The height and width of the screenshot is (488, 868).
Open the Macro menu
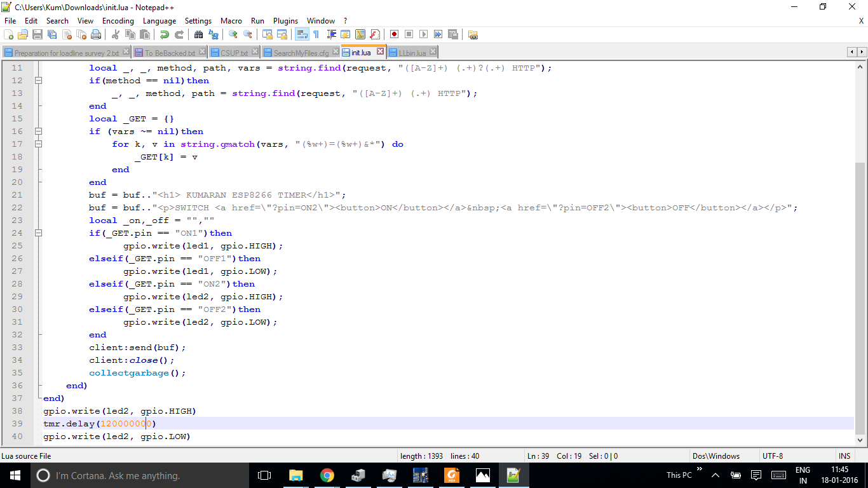pos(231,21)
